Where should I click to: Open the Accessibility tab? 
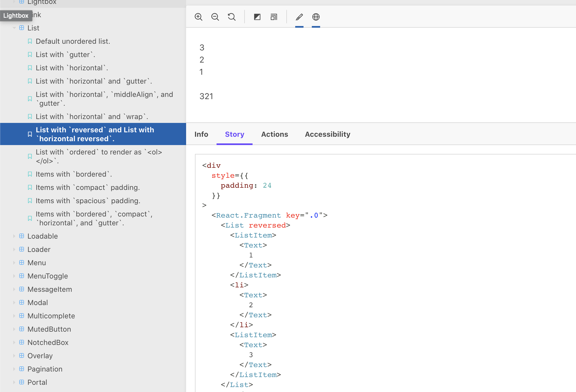pos(327,134)
